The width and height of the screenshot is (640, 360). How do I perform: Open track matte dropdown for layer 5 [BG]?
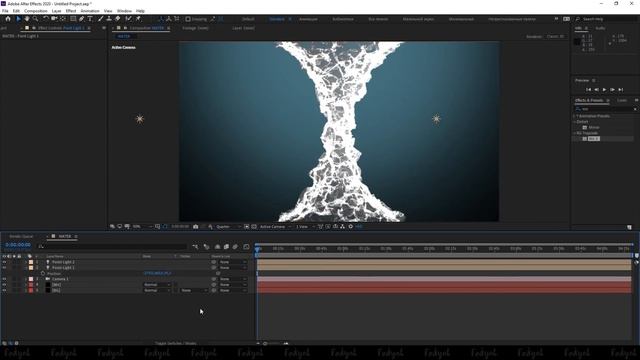(x=193, y=291)
